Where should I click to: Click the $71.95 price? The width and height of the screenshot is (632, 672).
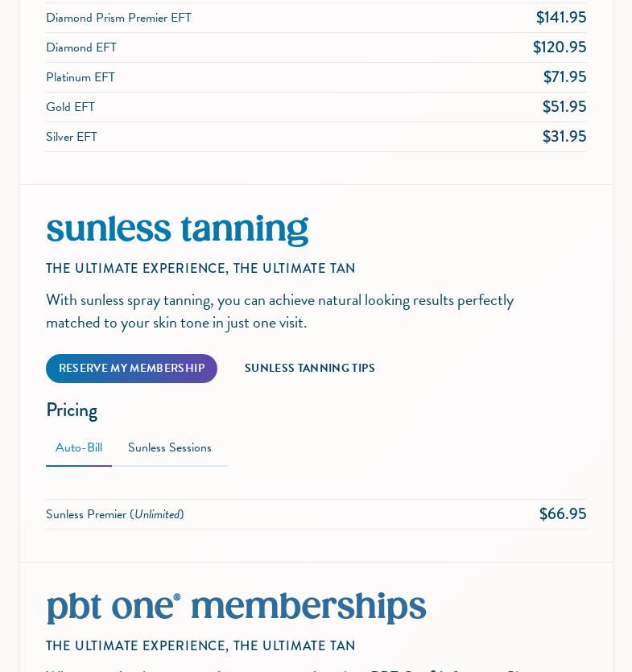coord(564,77)
